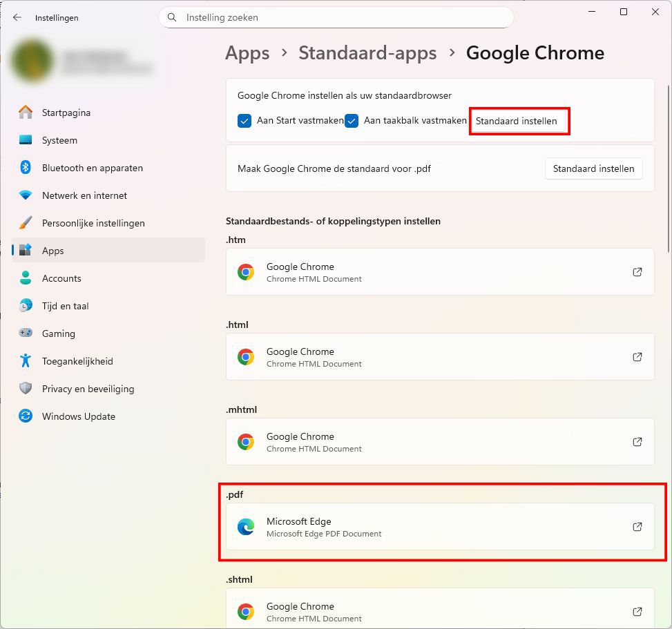Click the back arrow to return
The width and height of the screenshot is (672, 629).
(x=17, y=17)
